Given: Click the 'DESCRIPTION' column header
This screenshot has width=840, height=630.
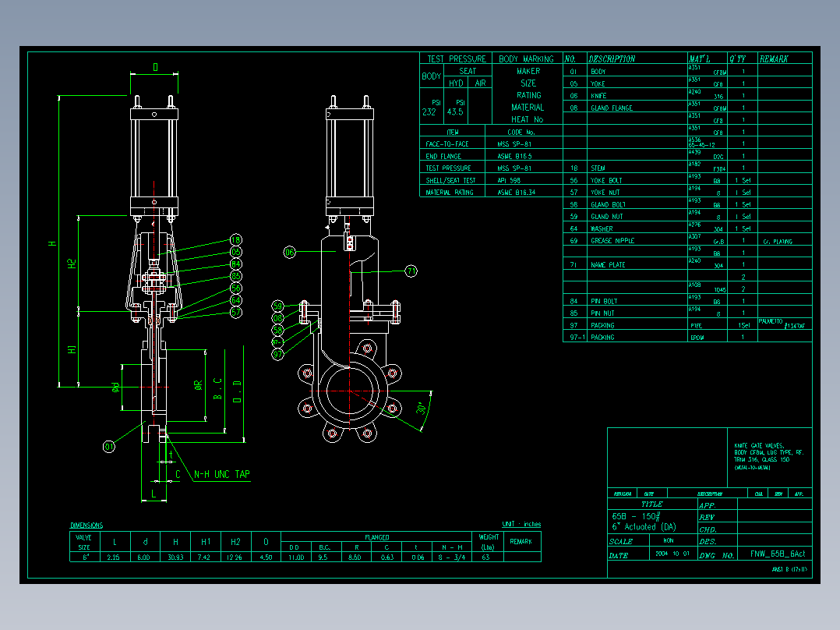Looking at the screenshot, I should 611,59.
